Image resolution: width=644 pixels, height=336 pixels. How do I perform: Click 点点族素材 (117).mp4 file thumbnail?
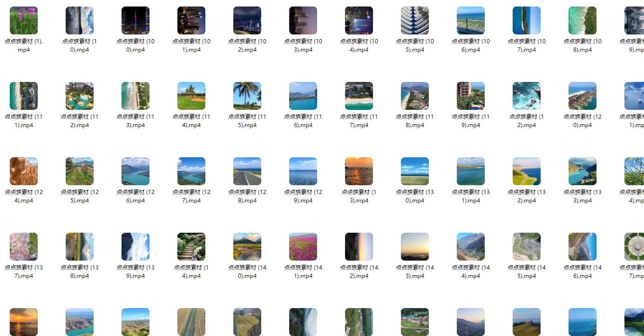click(x=359, y=96)
